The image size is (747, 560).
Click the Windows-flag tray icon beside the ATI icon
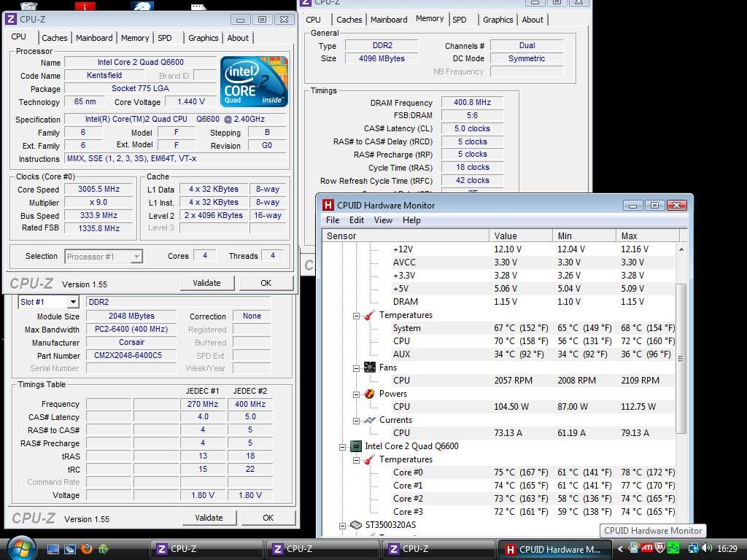click(x=634, y=548)
